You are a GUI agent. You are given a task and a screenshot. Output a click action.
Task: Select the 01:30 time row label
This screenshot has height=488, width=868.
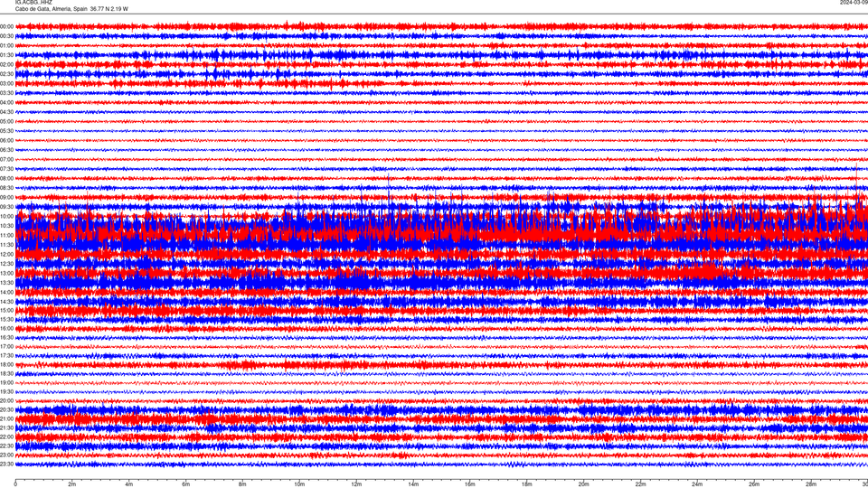coord(6,55)
